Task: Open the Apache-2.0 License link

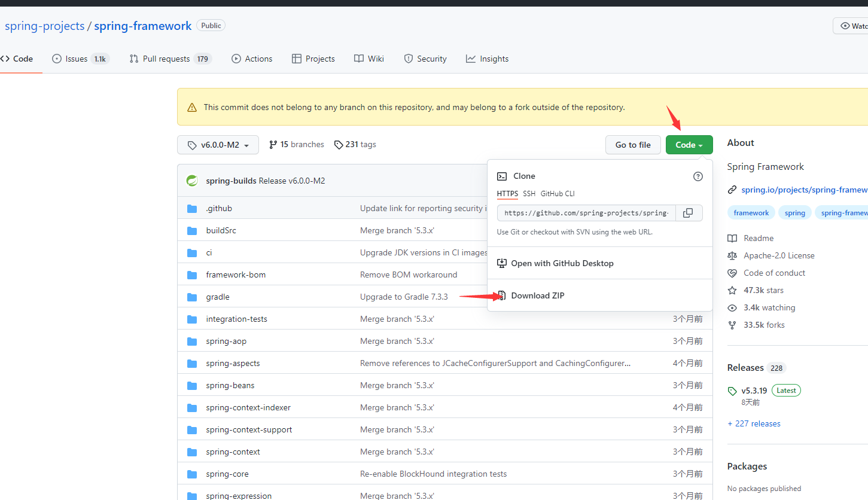Action: 779,255
